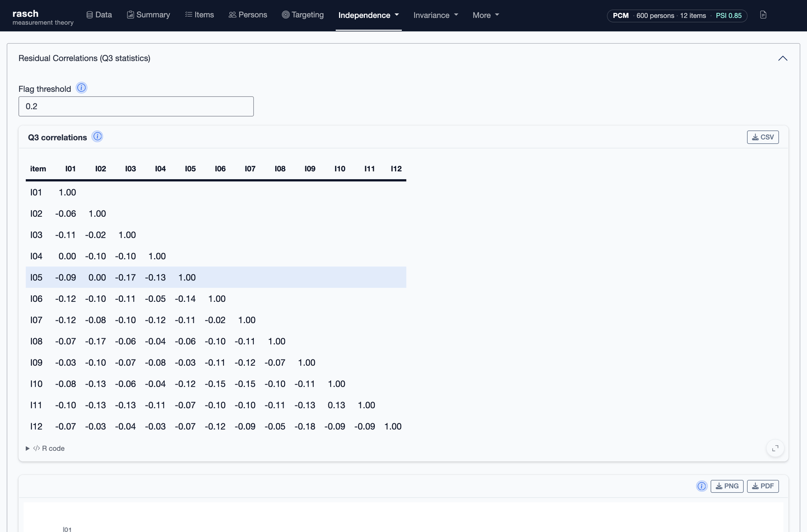Expand Q3 table to fullscreen
The image size is (807, 532).
pyautogui.click(x=775, y=449)
